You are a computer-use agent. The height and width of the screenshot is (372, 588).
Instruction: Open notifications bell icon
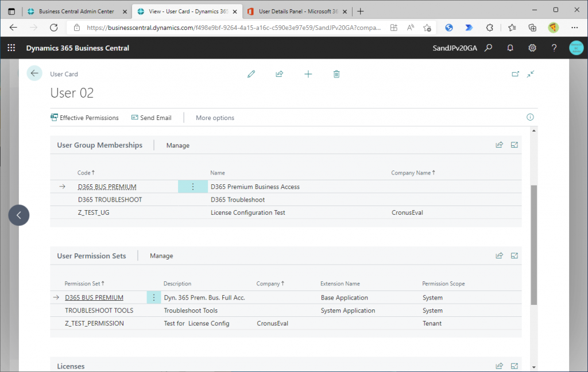(x=510, y=48)
